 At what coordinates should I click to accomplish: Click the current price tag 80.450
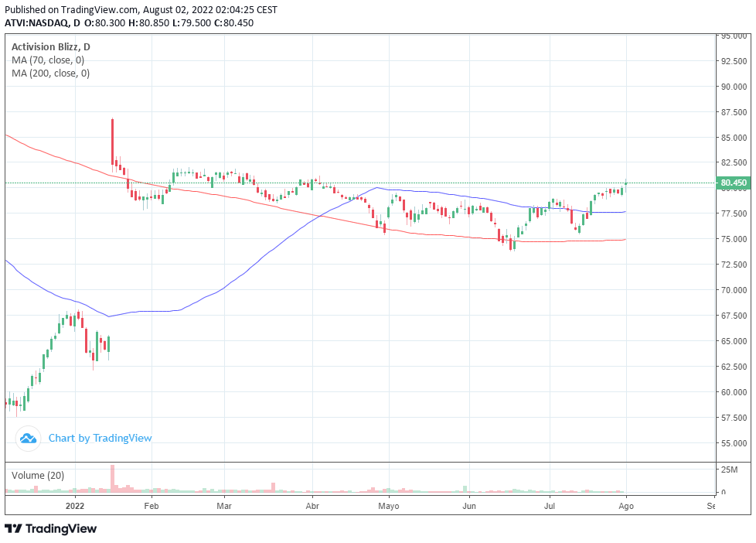tap(734, 183)
